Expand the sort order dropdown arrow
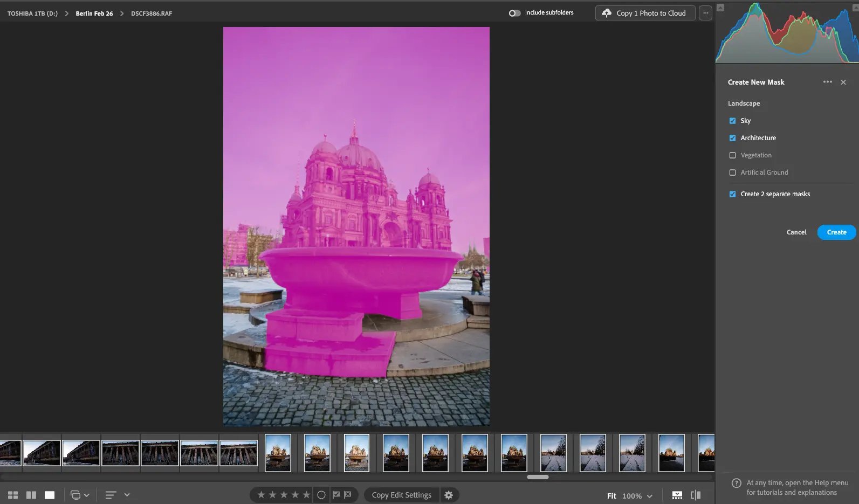 (127, 495)
